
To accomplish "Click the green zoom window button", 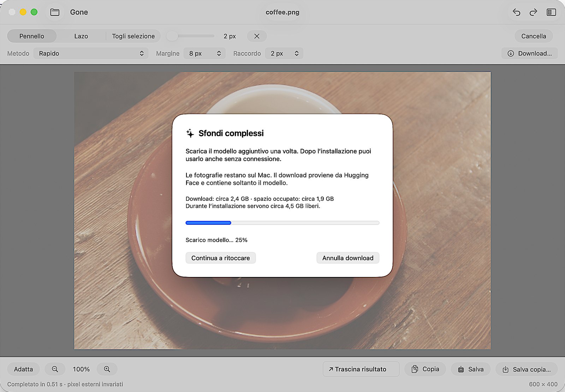I will point(34,12).
